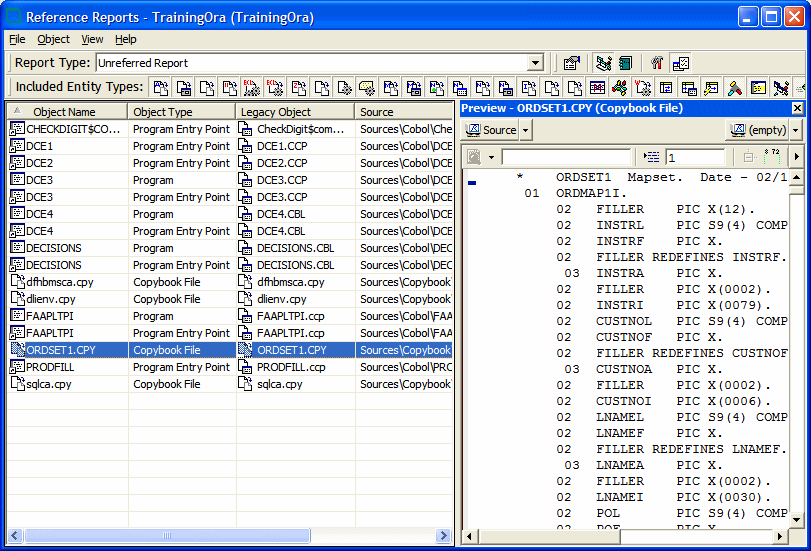
Task: Open the (empty) dropdown arrow in Preview
Action: click(x=796, y=130)
